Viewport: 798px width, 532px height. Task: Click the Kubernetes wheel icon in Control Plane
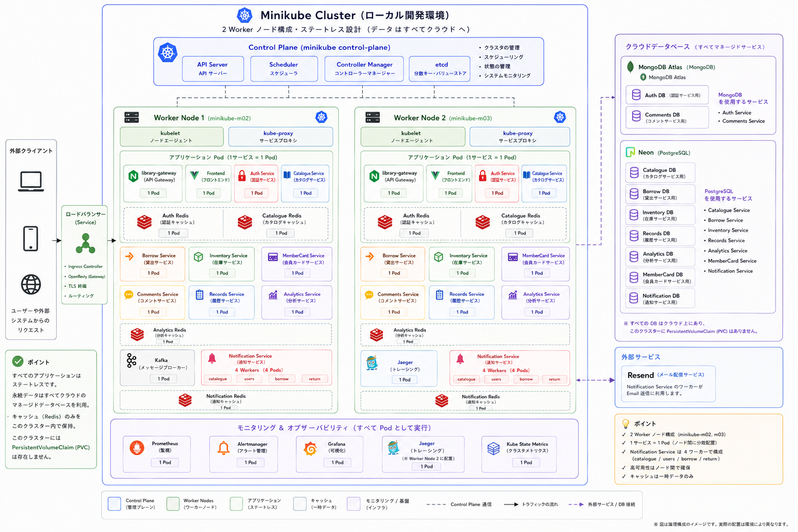click(168, 52)
